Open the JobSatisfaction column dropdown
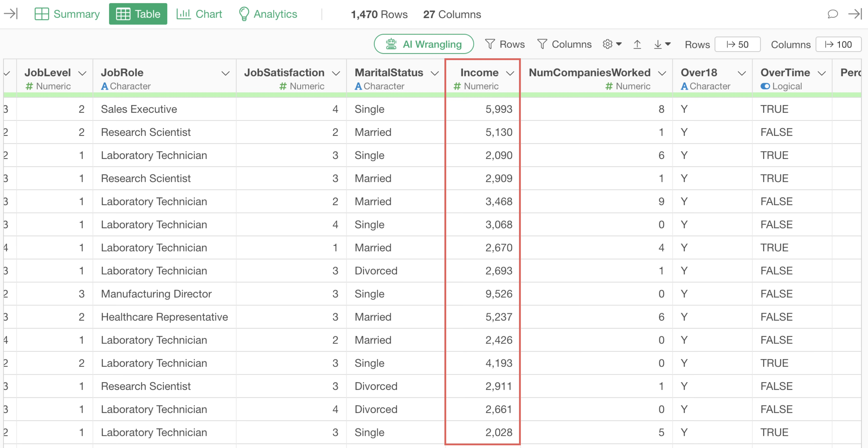Image resolution: width=868 pixels, height=448 pixels. pyautogui.click(x=336, y=73)
